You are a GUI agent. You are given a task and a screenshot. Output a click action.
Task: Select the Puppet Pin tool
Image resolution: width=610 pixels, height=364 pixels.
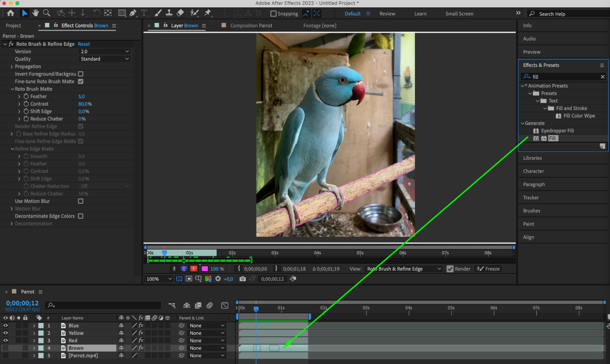pyautogui.click(x=208, y=13)
